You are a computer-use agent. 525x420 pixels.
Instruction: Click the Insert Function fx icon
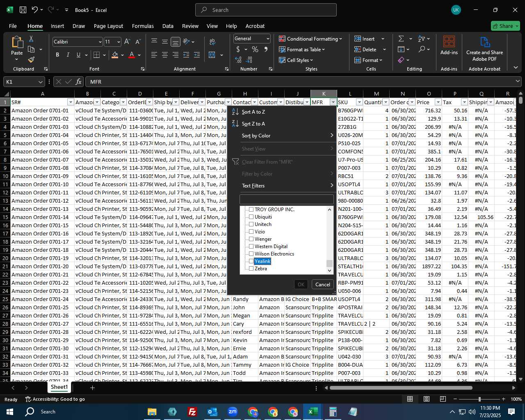click(x=78, y=82)
